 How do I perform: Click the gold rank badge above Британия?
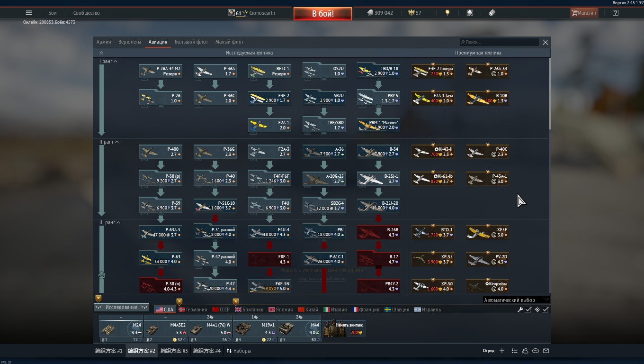236,301
